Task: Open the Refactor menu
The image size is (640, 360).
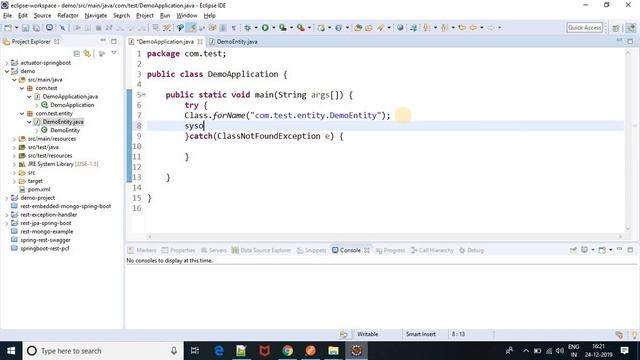Action: pyautogui.click(x=68, y=16)
